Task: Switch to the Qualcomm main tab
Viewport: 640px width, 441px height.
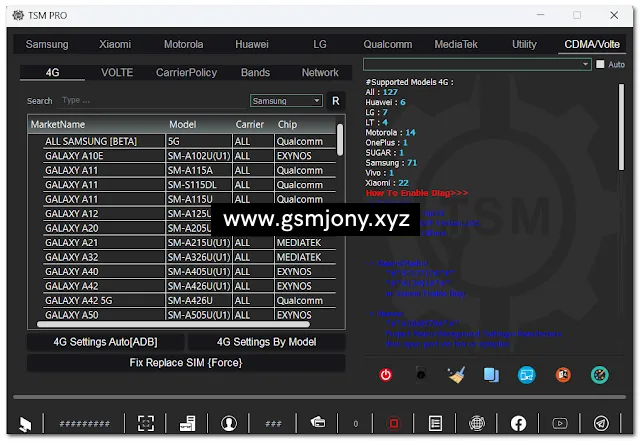Action: point(388,44)
